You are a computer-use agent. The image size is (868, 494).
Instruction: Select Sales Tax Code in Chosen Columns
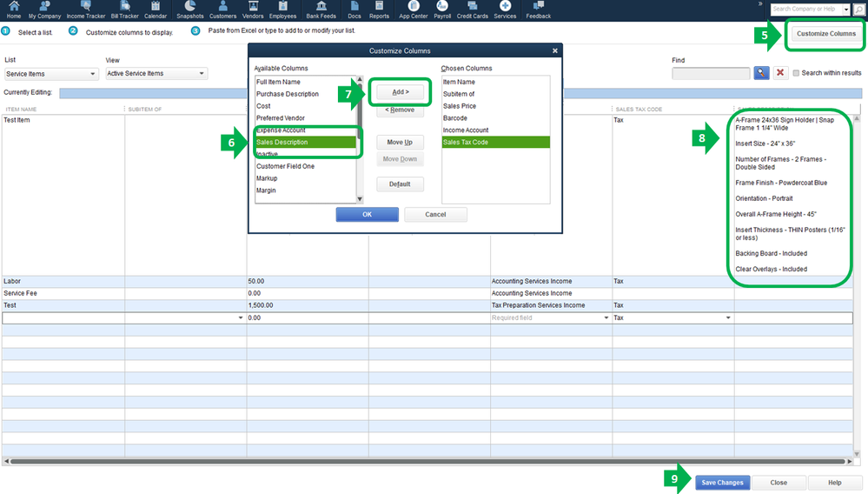click(x=495, y=143)
